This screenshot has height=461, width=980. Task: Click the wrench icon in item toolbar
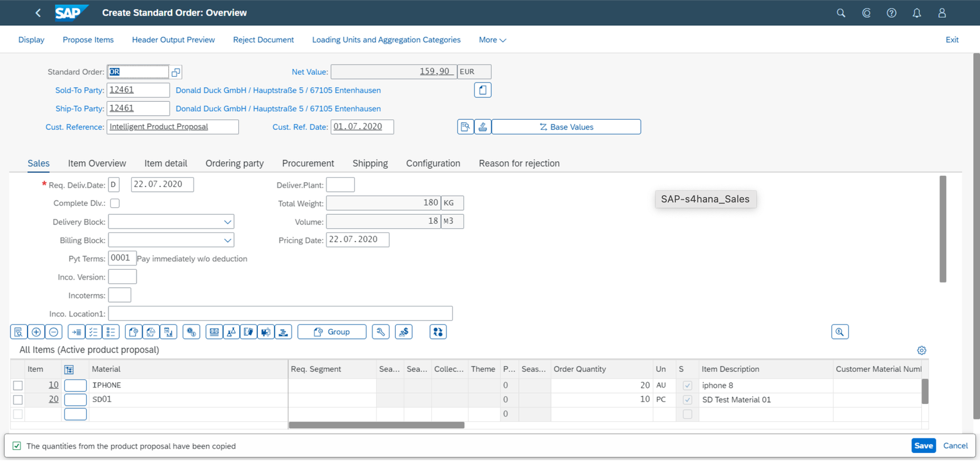point(381,332)
